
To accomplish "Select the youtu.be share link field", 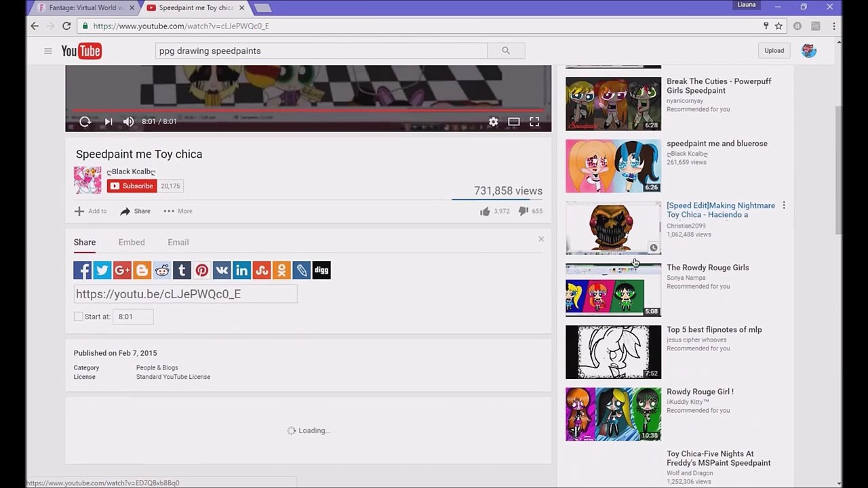I will click(185, 294).
